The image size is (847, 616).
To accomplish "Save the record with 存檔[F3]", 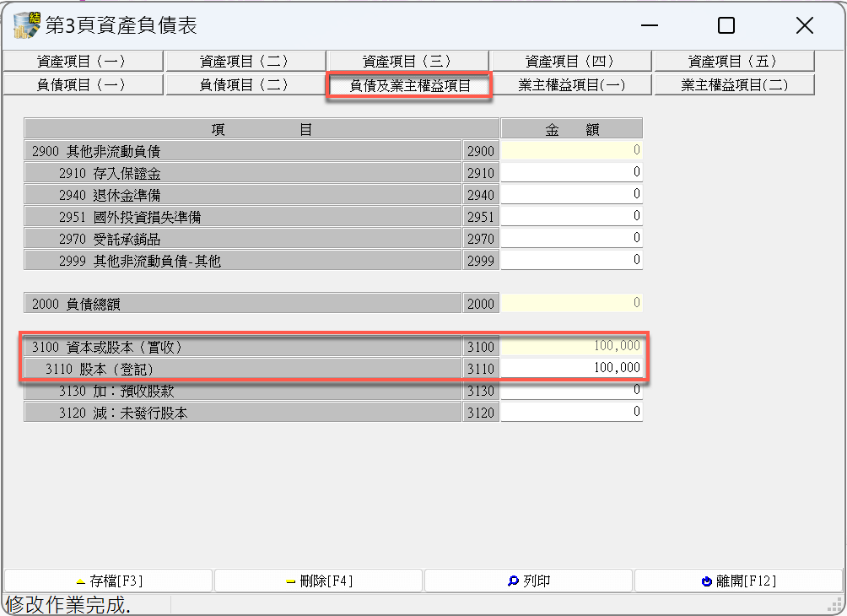I will (108, 581).
